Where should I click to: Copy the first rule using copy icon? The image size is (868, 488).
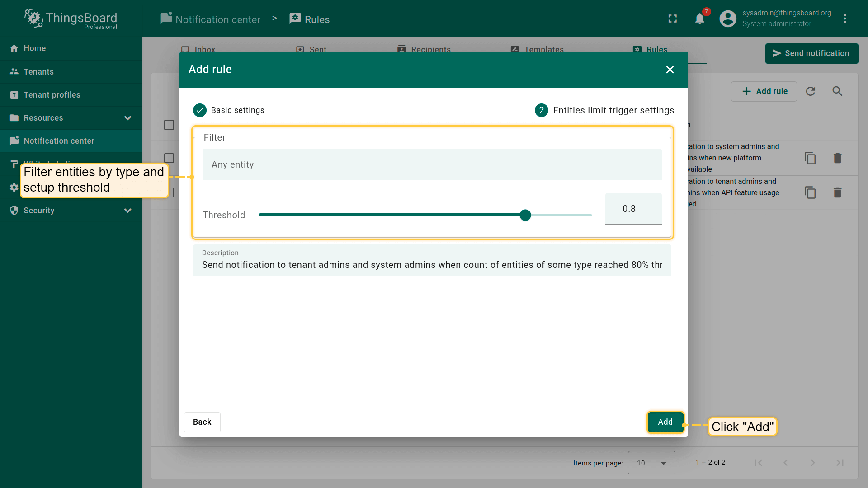click(810, 158)
